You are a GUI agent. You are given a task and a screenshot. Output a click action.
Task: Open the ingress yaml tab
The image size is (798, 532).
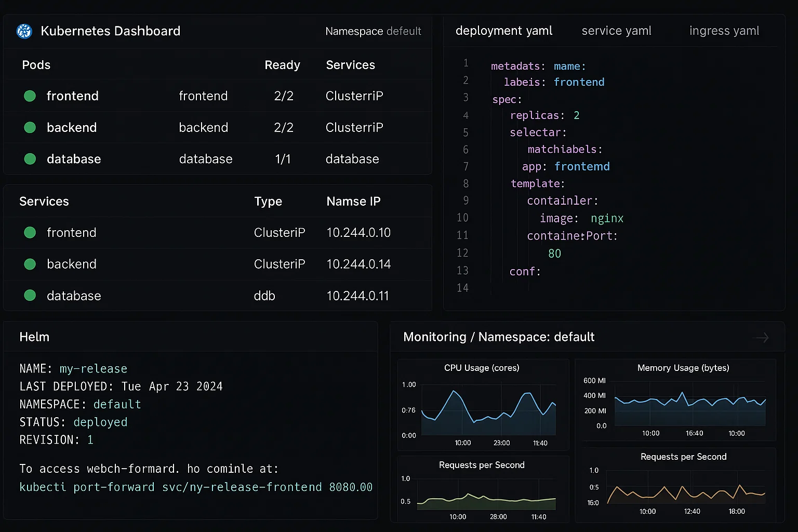coord(724,31)
